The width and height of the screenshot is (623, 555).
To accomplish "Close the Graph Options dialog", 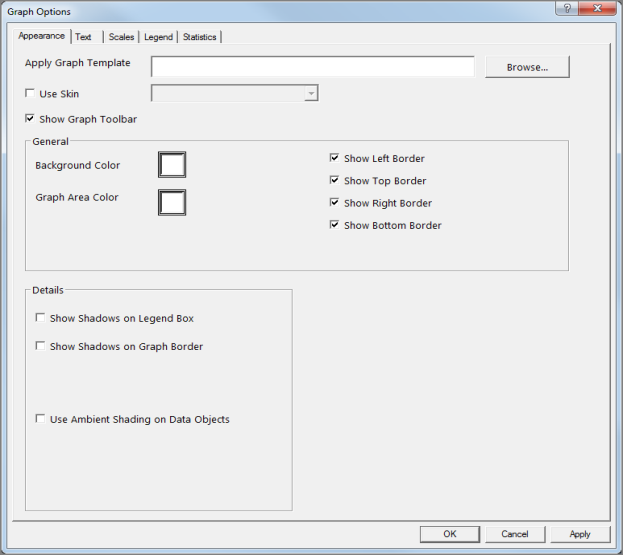I will 597,8.
